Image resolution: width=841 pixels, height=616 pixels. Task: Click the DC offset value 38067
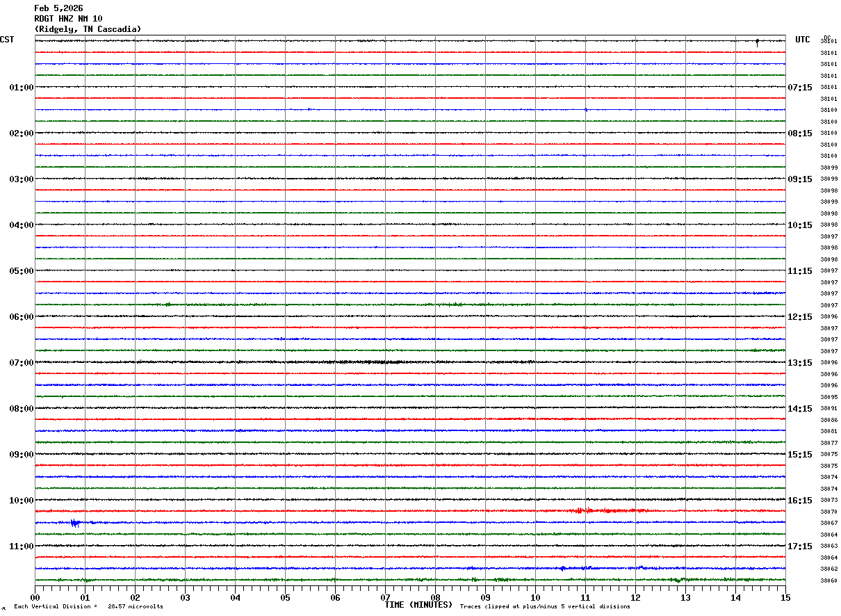(x=828, y=524)
